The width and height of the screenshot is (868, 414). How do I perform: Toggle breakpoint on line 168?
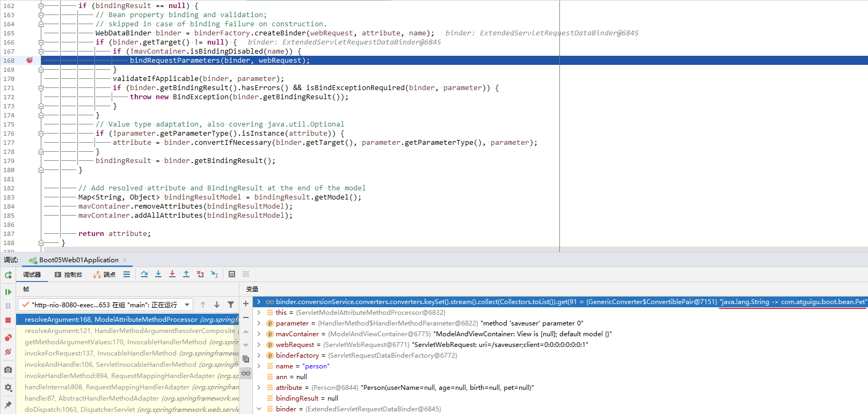click(30, 60)
